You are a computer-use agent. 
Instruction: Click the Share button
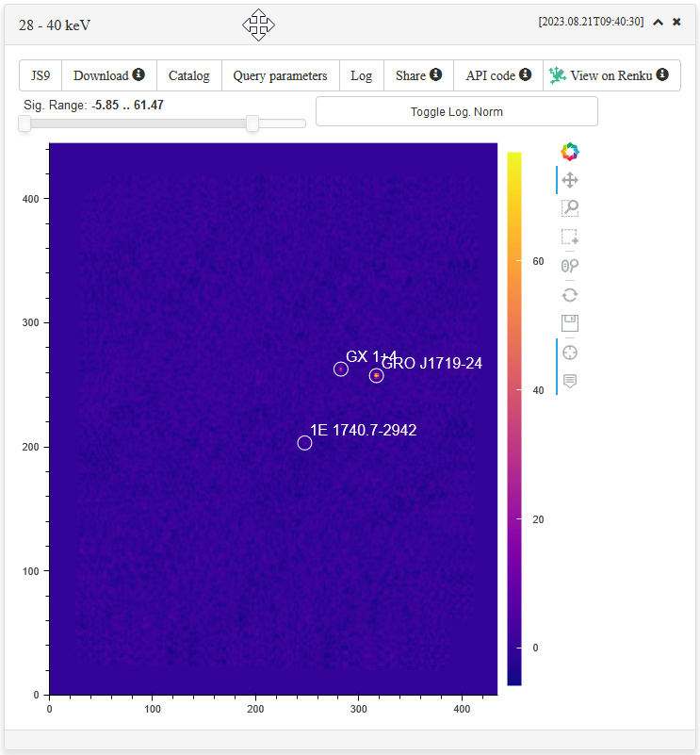tap(418, 75)
